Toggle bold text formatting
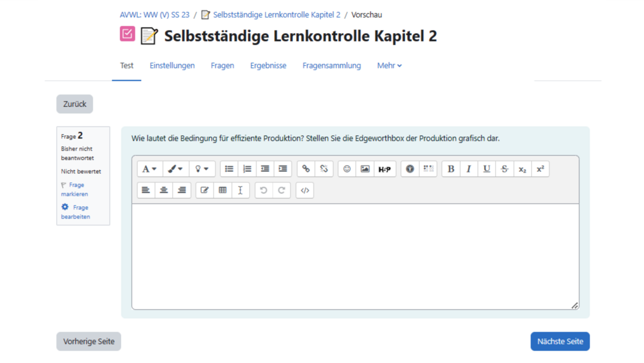The image size is (644, 363). [451, 169]
